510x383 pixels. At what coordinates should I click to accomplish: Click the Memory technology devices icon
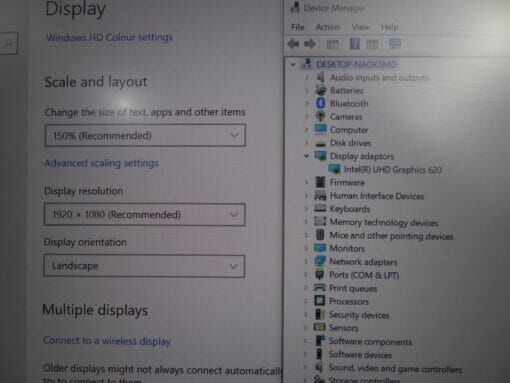(320, 222)
